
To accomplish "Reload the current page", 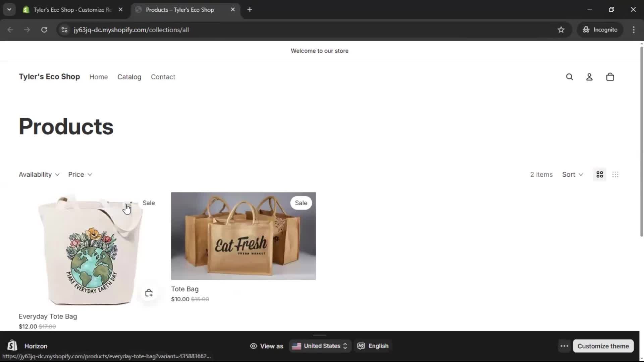I will tap(44, 30).
